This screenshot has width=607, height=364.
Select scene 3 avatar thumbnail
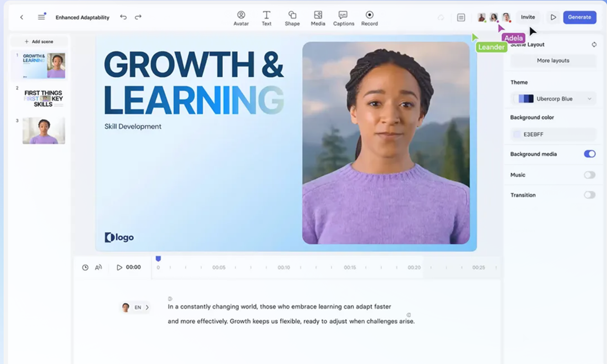coord(44,131)
